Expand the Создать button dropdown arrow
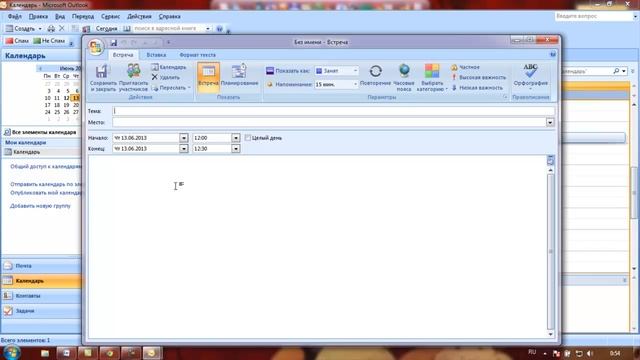This screenshot has height=360, width=640. pos(40,29)
